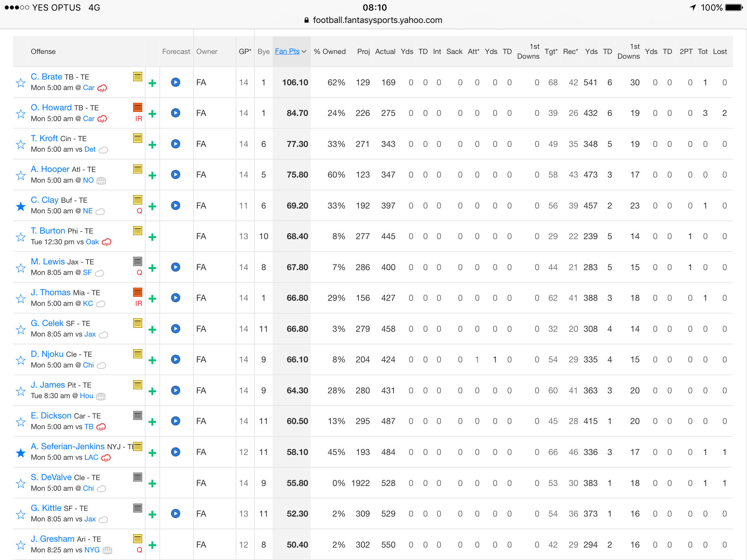The image size is (747, 560).
Task: Star J. Gresham on watch list
Action: click(21, 545)
